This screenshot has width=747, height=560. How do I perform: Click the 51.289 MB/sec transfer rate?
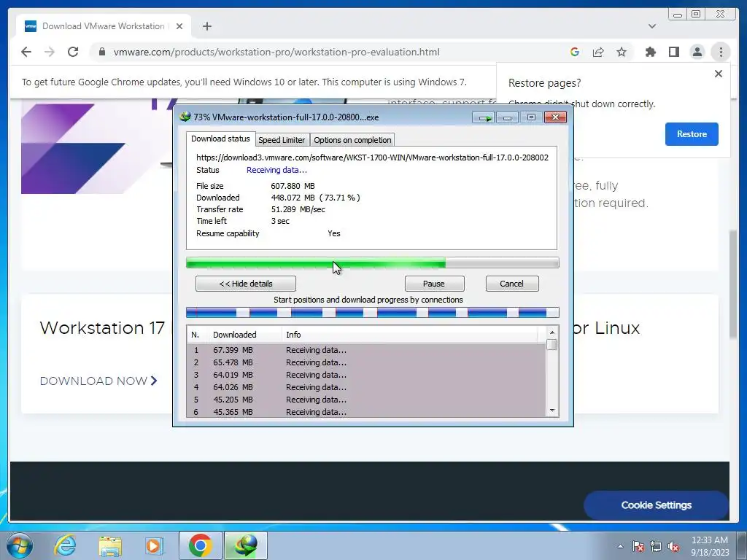point(298,209)
